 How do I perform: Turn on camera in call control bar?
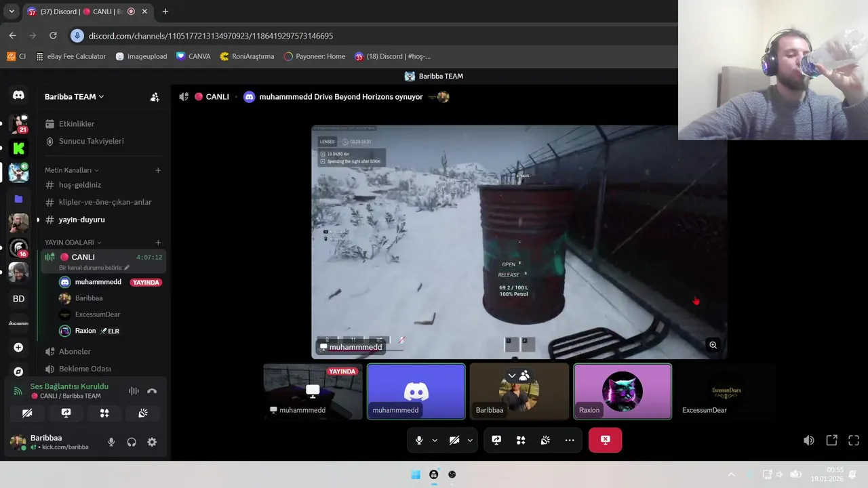tap(455, 440)
